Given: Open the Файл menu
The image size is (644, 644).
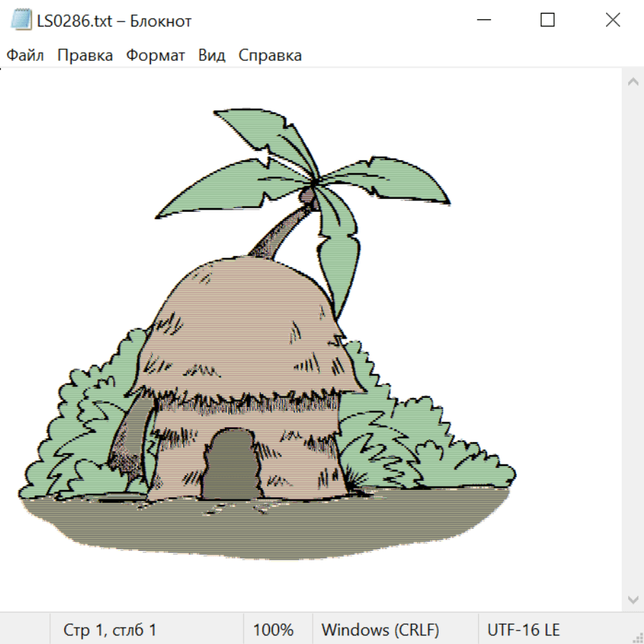Looking at the screenshot, I should point(26,56).
